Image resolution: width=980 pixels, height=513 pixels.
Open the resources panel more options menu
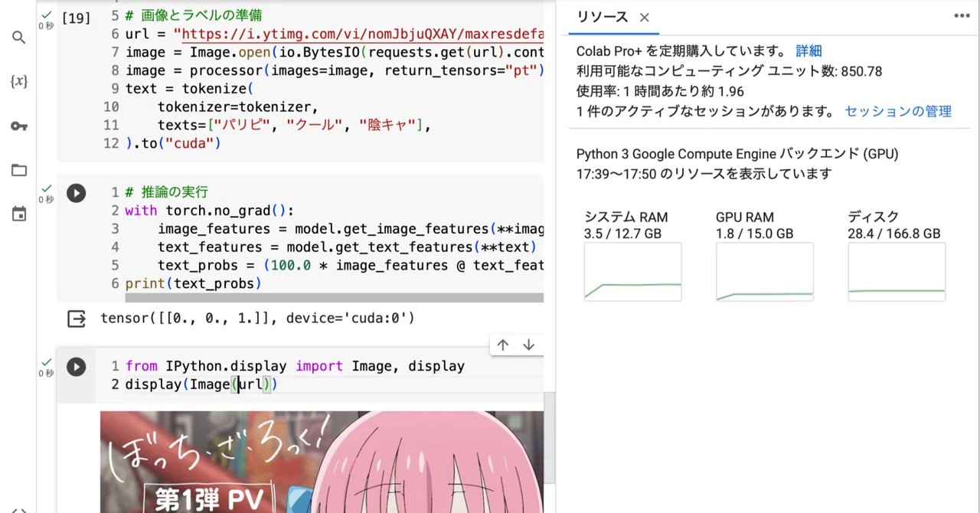962,16
